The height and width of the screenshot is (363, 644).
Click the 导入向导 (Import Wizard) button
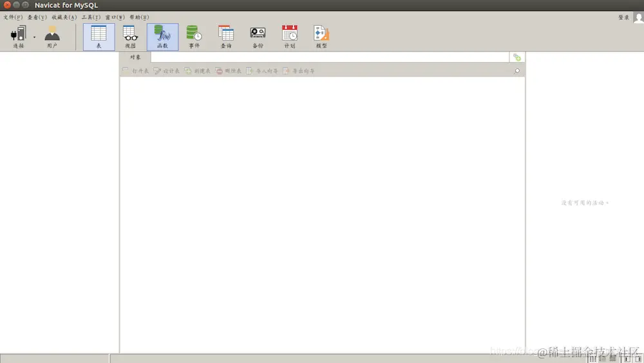tap(262, 71)
